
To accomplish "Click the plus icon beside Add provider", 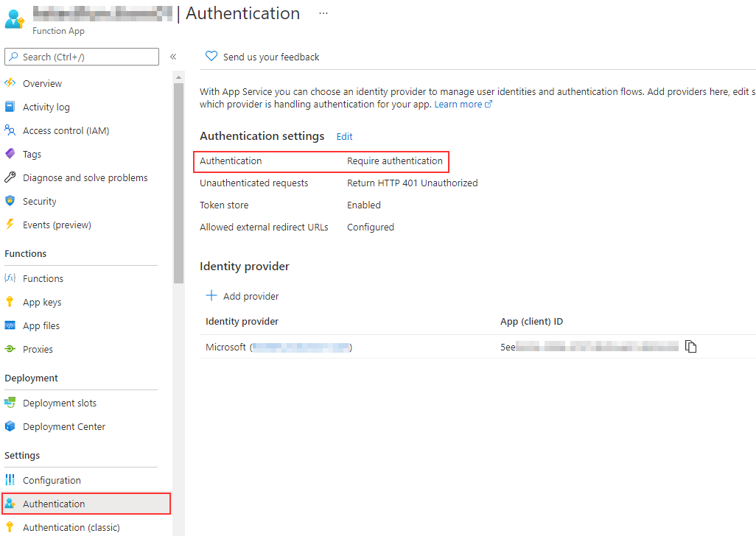I will (x=211, y=295).
